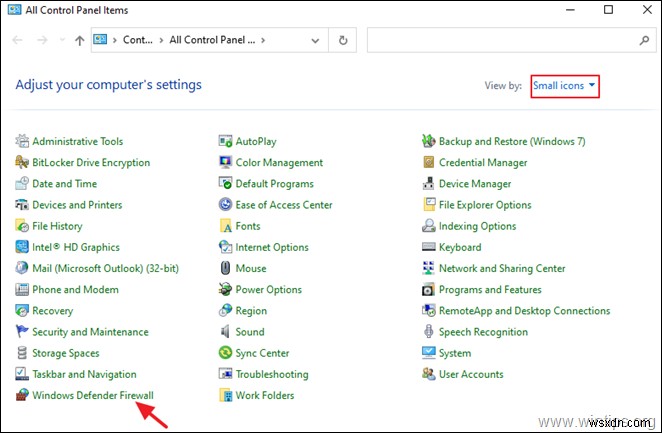Click the Devices and Printers icon
Viewport: 662px width, 433px height.
pos(22,205)
